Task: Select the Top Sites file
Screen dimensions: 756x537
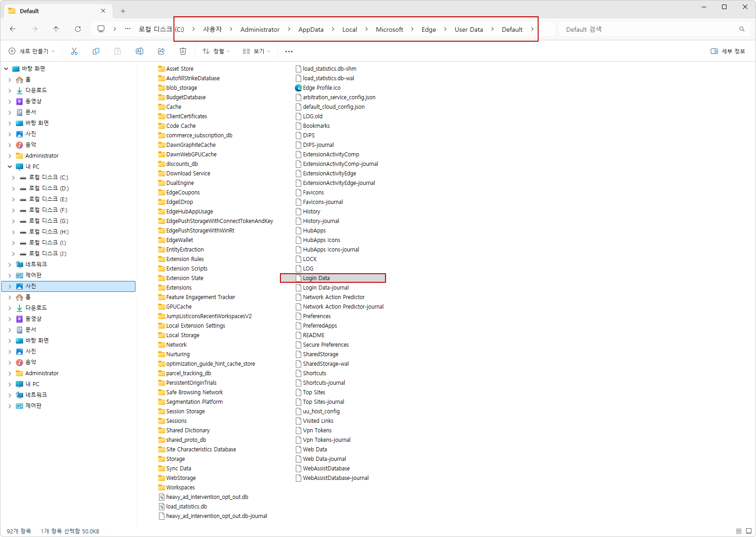Action: tap(310, 392)
